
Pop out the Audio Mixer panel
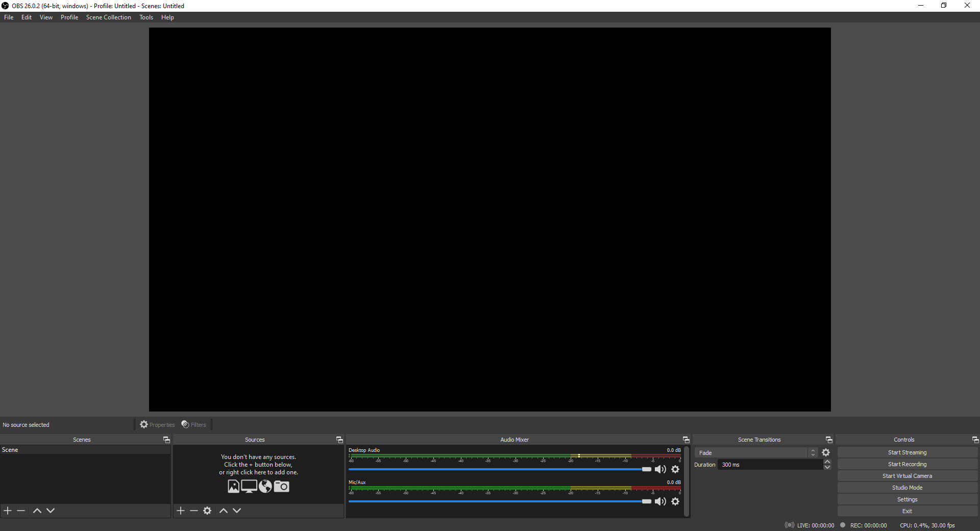click(x=686, y=440)
